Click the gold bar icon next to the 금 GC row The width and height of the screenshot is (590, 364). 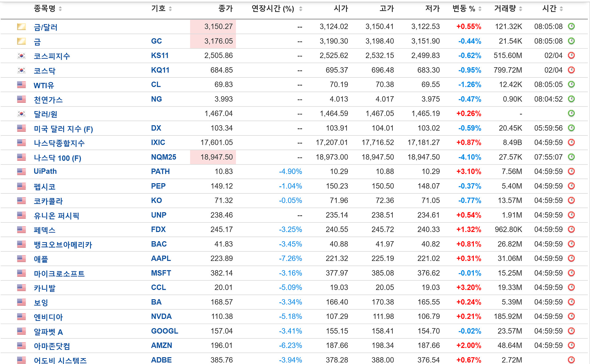coord(21,41)
